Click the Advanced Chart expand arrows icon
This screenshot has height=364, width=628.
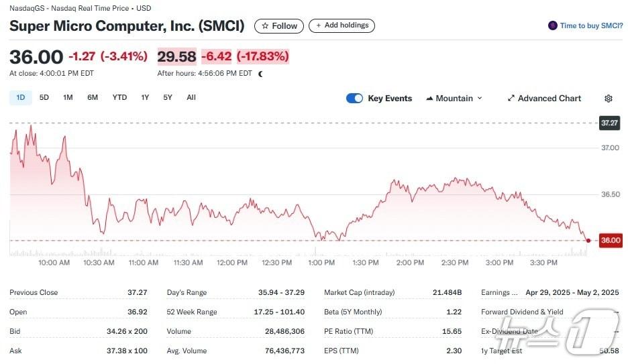(511, 99)
